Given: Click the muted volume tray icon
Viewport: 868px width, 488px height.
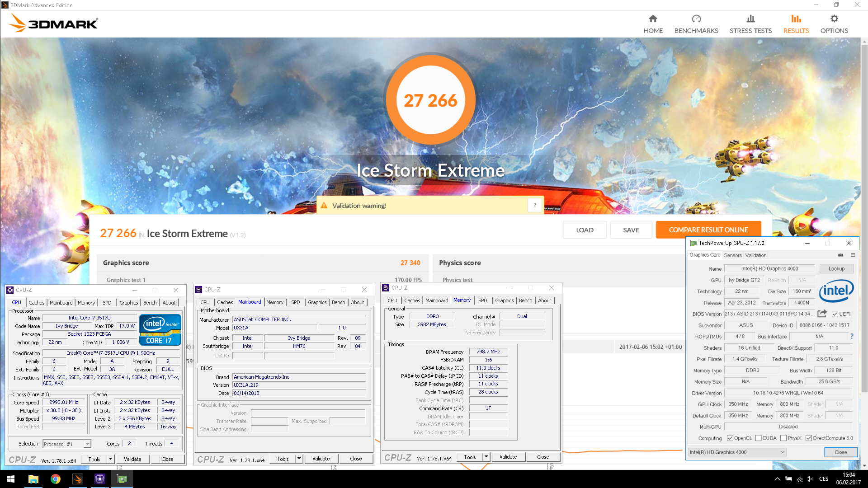Looking at the screenshot, I should point(810,479).
